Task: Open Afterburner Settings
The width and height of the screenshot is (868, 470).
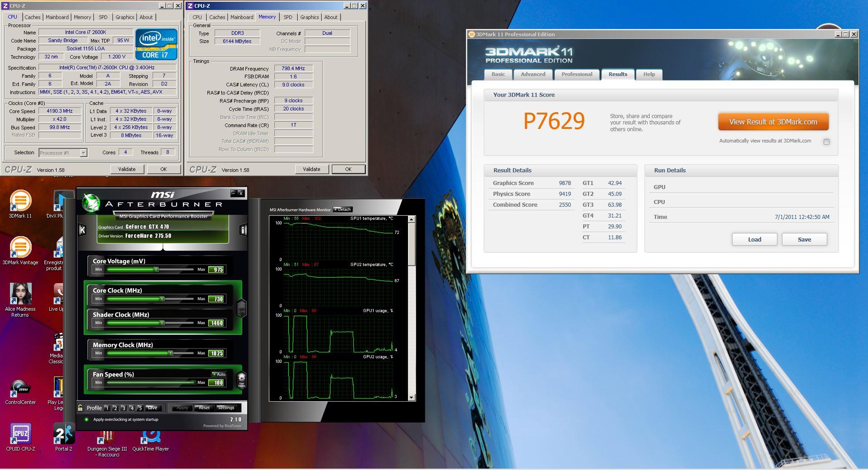Action: click(226, 408)
